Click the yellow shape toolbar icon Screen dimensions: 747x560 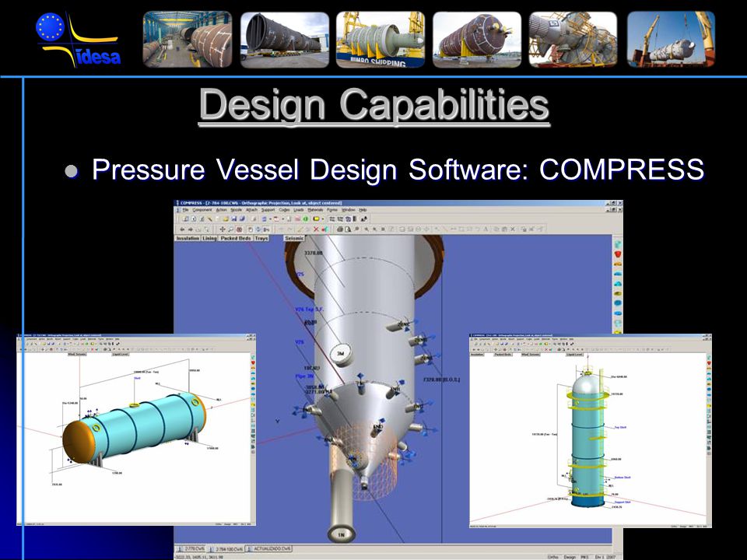pyautogui.click(x=317, y=219)
